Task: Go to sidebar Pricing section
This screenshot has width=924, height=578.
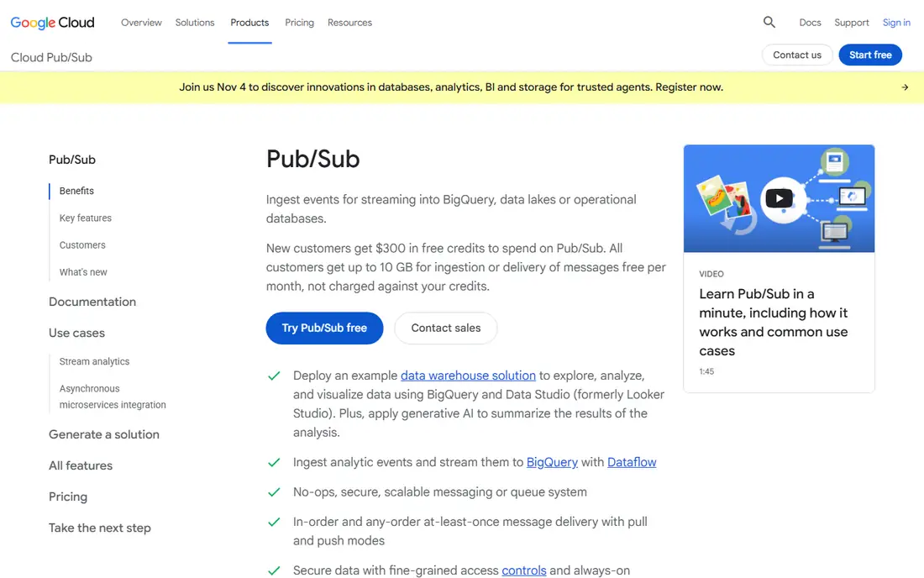Action: coord(68,497)
